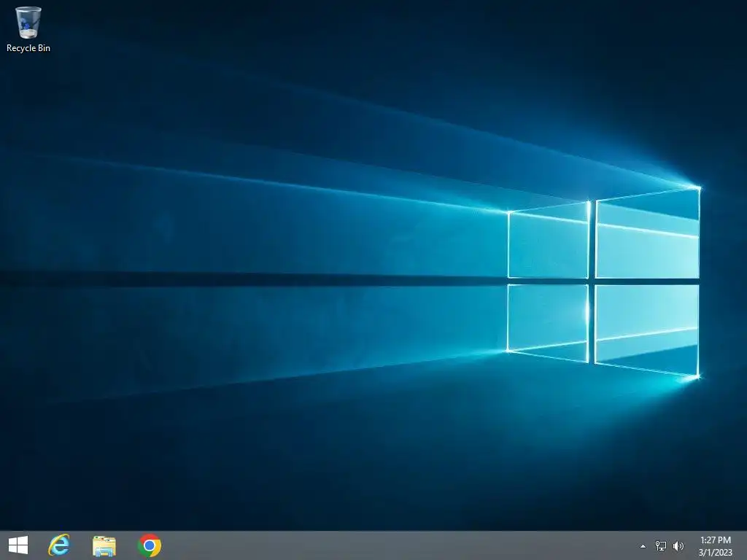
Task: Click the 3/1/2023 date in tray
Action: point(715,553)
